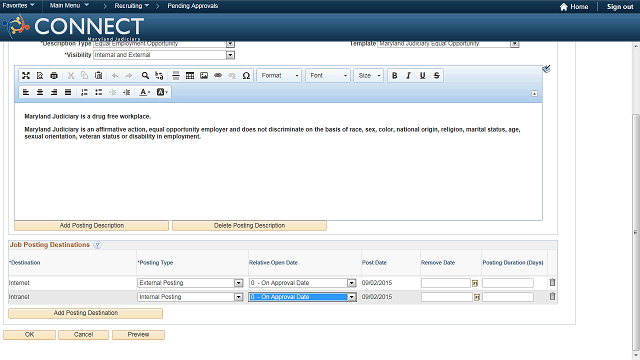
Task: Delete the Intranet destination row
Action: (x=552, y=297)
